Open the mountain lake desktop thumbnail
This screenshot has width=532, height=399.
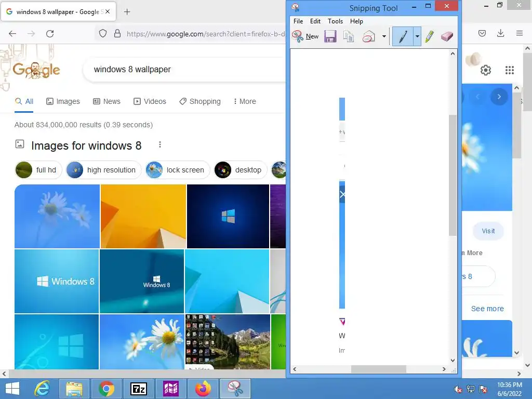tap(228, 341)
